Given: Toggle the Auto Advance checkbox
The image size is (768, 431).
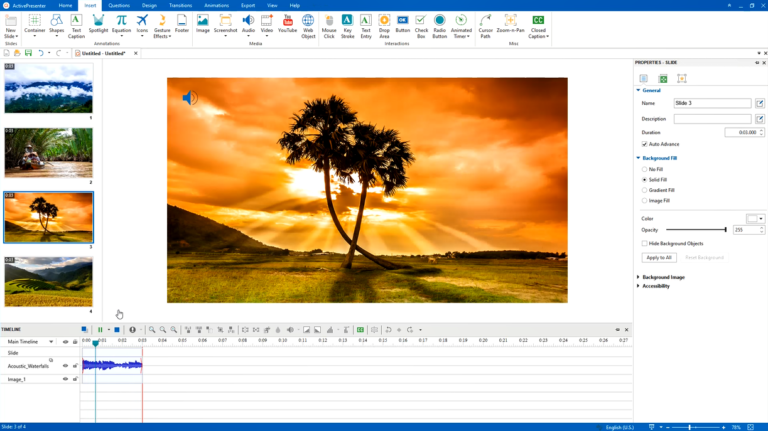Looking at the screenshot, I should (x=645, y=144).
